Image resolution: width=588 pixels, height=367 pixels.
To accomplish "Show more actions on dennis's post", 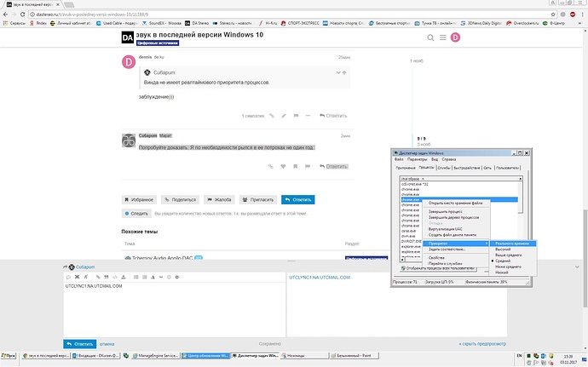I will pos(308,116).
